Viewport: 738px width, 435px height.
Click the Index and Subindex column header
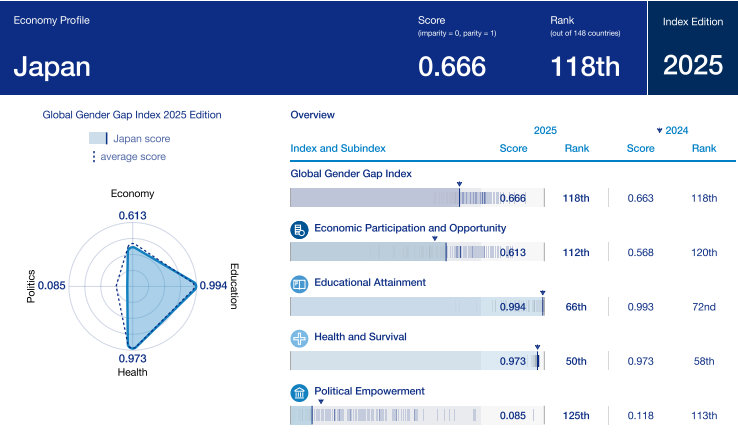337,149
